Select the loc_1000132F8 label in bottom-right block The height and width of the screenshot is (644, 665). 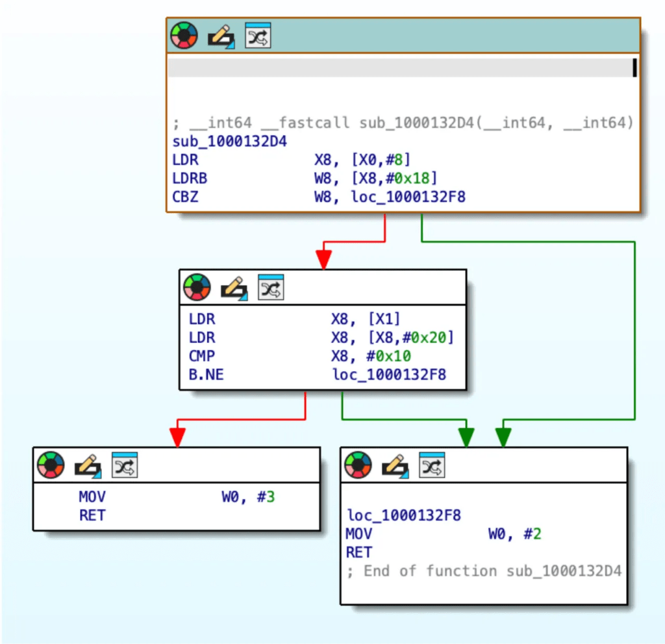404,515
